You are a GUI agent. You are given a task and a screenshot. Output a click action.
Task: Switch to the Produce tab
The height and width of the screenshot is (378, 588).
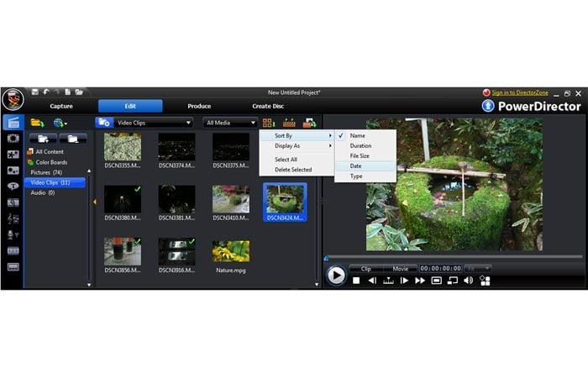[199, 106]
